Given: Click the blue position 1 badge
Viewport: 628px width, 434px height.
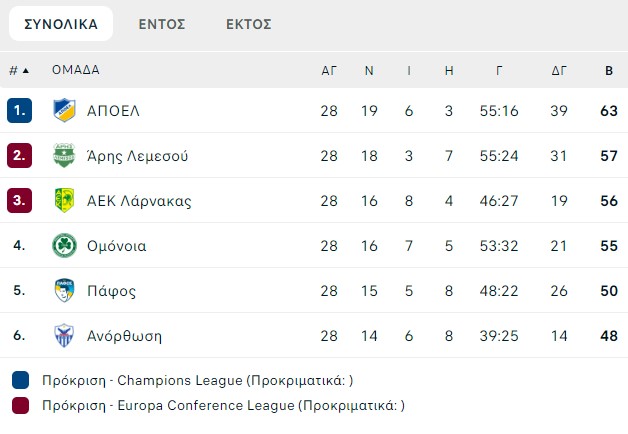Looking at the screenshot, I should [19, 110].
